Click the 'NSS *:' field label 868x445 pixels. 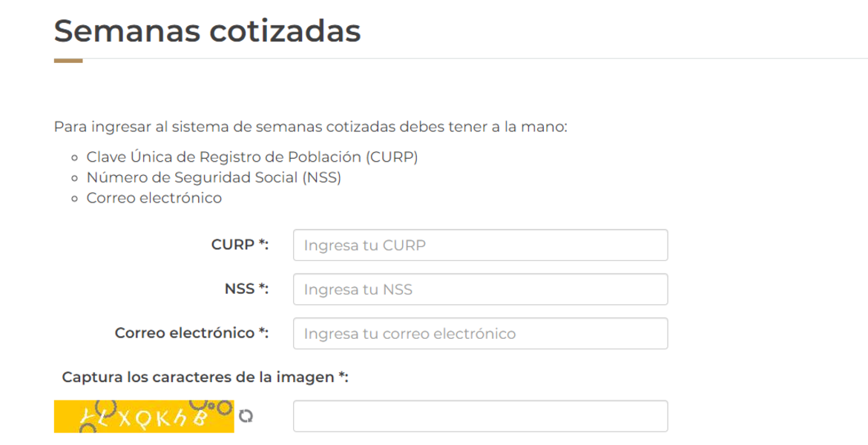(246, 289)
